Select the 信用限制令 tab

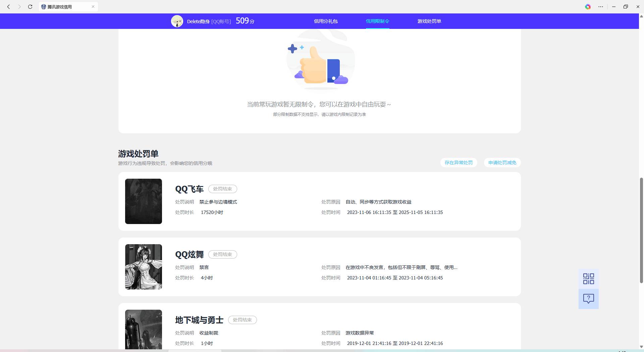pyautogui.click(x=377, y=21)
